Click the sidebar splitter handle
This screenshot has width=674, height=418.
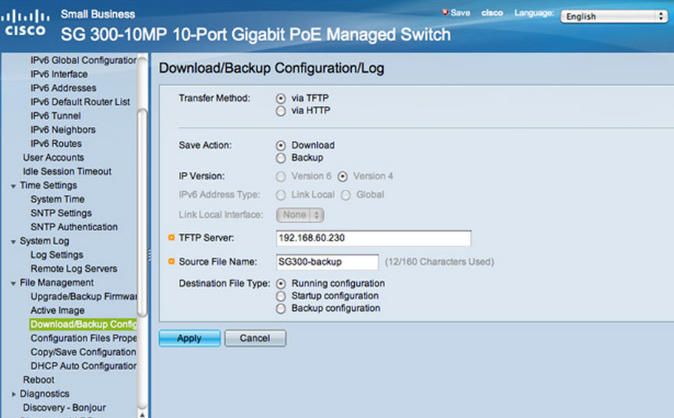click(149, 255)
